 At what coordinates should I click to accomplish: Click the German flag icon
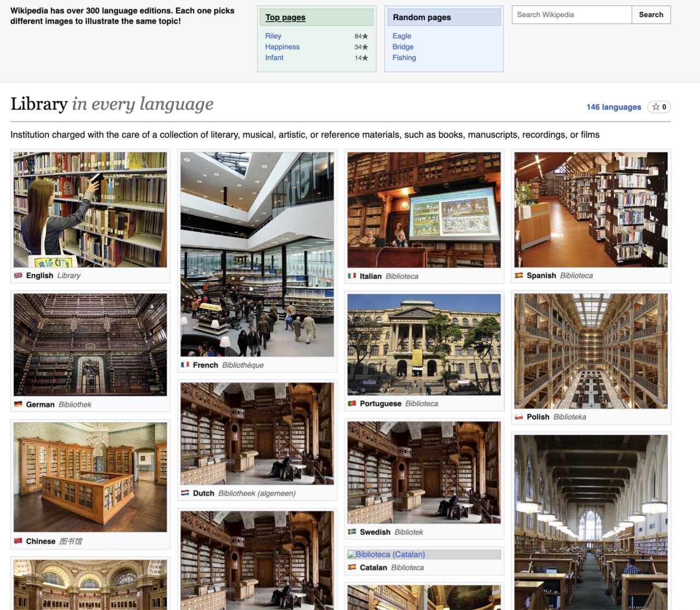click(x=18, y=405)
